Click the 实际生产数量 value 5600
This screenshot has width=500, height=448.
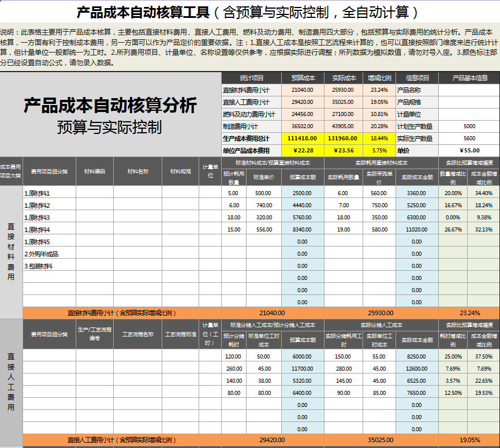click(x=471, y=137)
